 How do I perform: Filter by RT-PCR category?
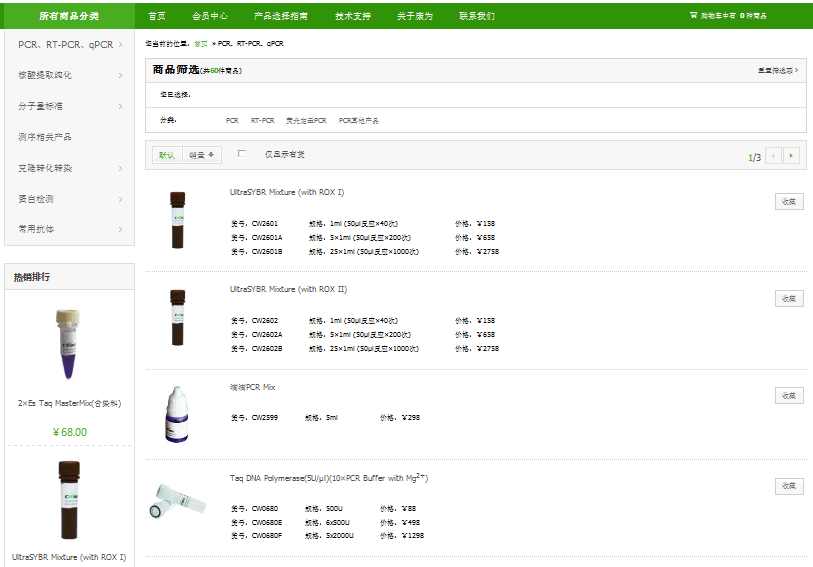coord(263,120)
